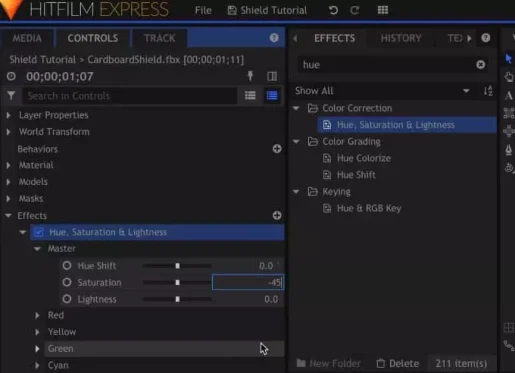
Task: Select the text tool
Action: pyautogui.click(x=509, y=96)
